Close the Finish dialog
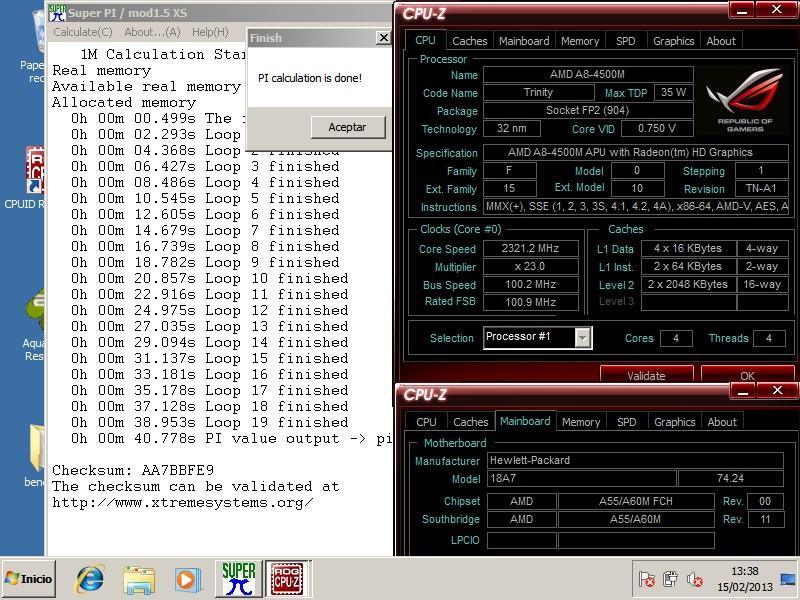Screen dimensions: 800x600 click(x=383, y=38)
